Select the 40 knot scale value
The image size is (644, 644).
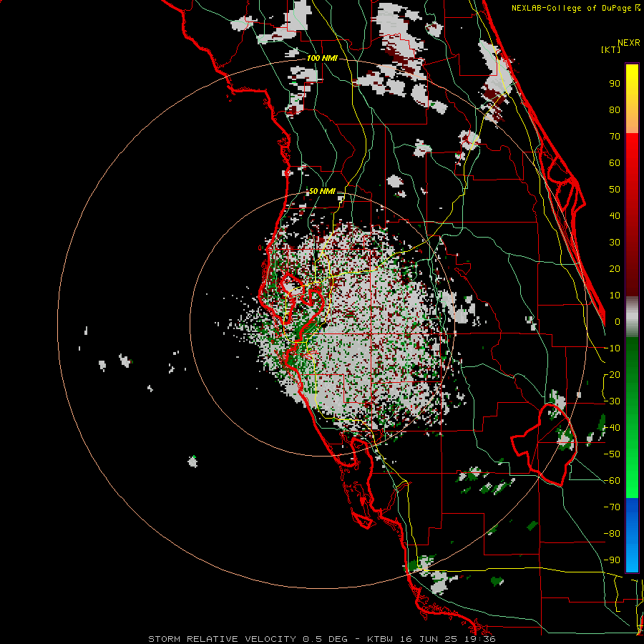tap(615, 215)
